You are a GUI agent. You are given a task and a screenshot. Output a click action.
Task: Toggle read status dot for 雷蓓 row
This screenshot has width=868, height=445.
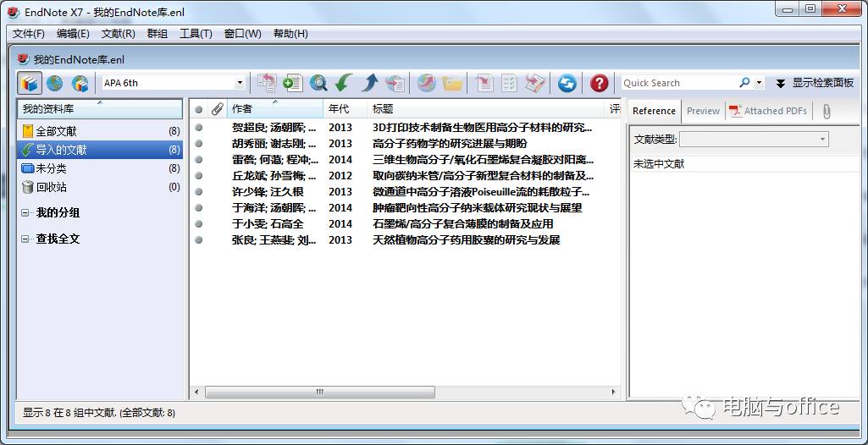click(199, 159)
